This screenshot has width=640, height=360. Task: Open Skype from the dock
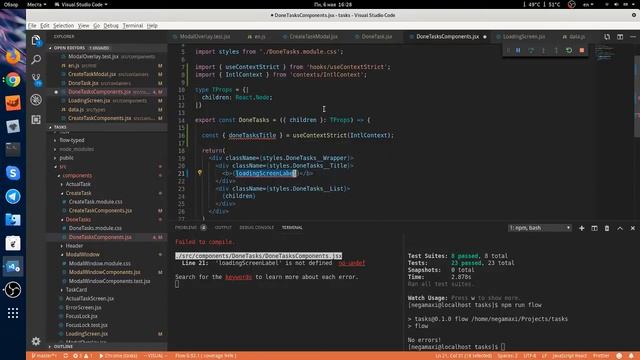[x=13, y=173]
